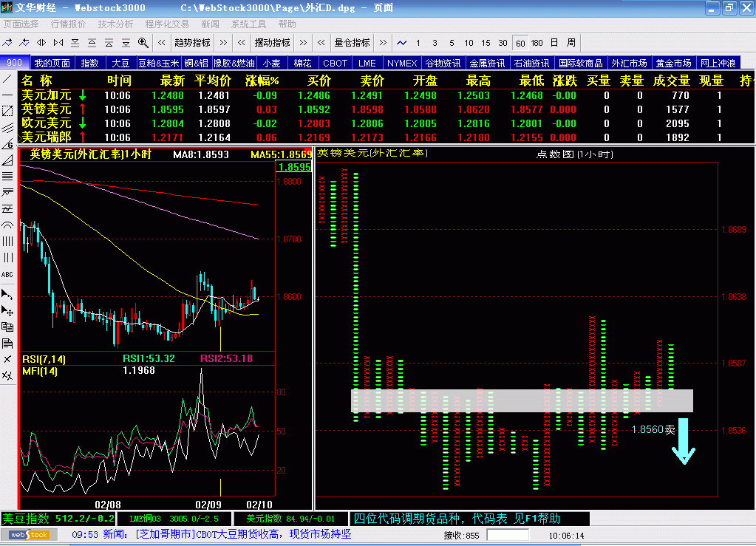
Task: Click the 美元指数 84.94 ticker in bottom bar
Action: click(290, 519)
